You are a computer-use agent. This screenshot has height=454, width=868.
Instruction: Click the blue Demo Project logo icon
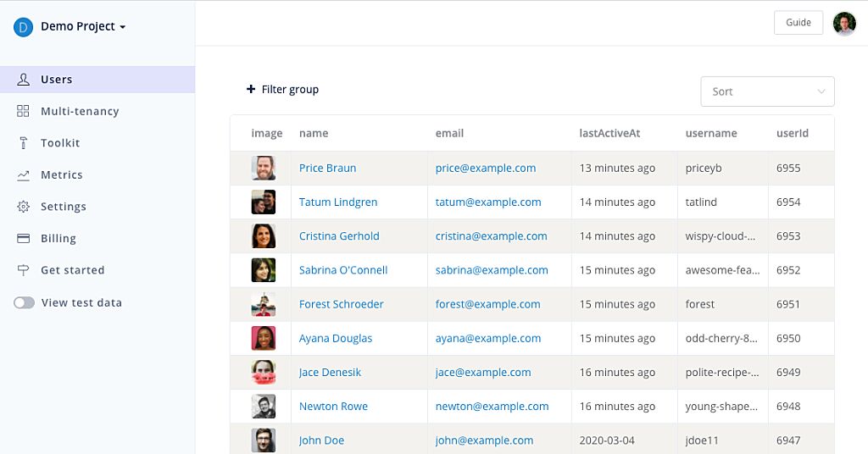(x=23, y=27)
